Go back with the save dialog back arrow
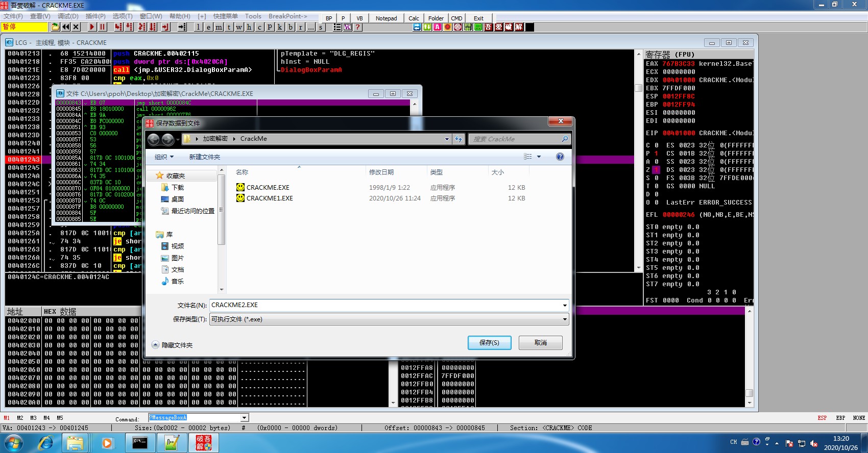The width and height of the screenshot is (868, 453). click(x=154, y=139)
